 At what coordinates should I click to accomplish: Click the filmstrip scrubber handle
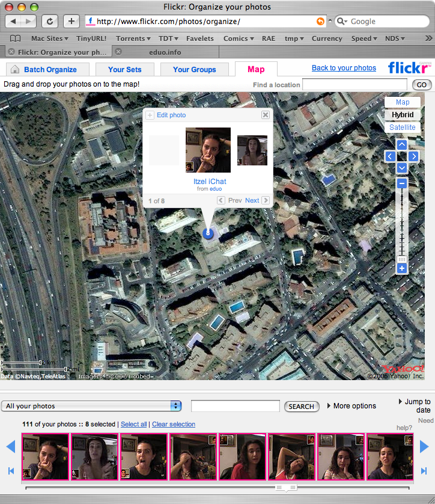point(286,488)
